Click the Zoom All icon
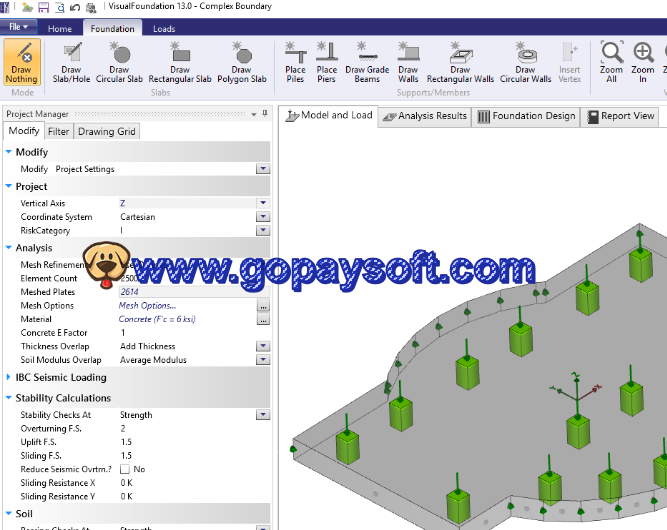This screenshot has height=530, width=667. [x=612, y=63]
